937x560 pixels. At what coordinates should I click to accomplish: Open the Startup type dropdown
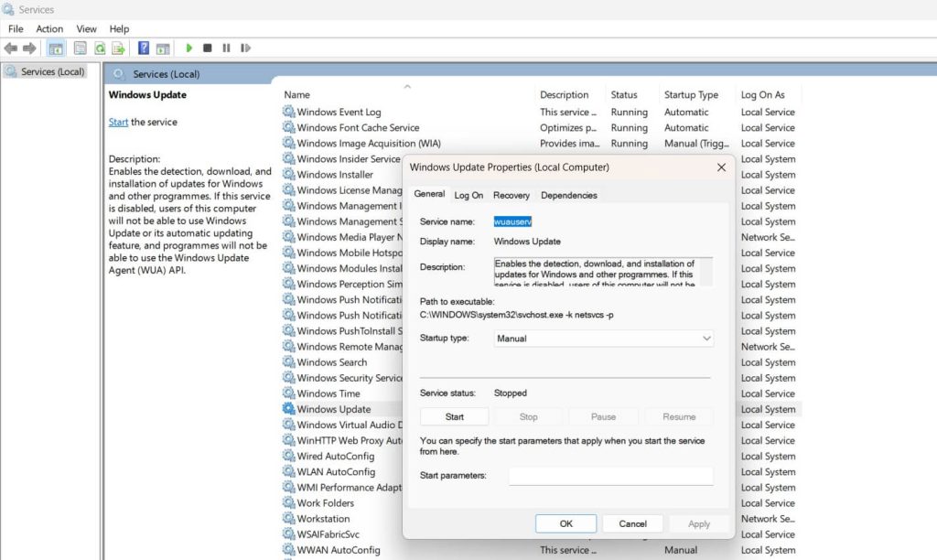pos(604,339)
